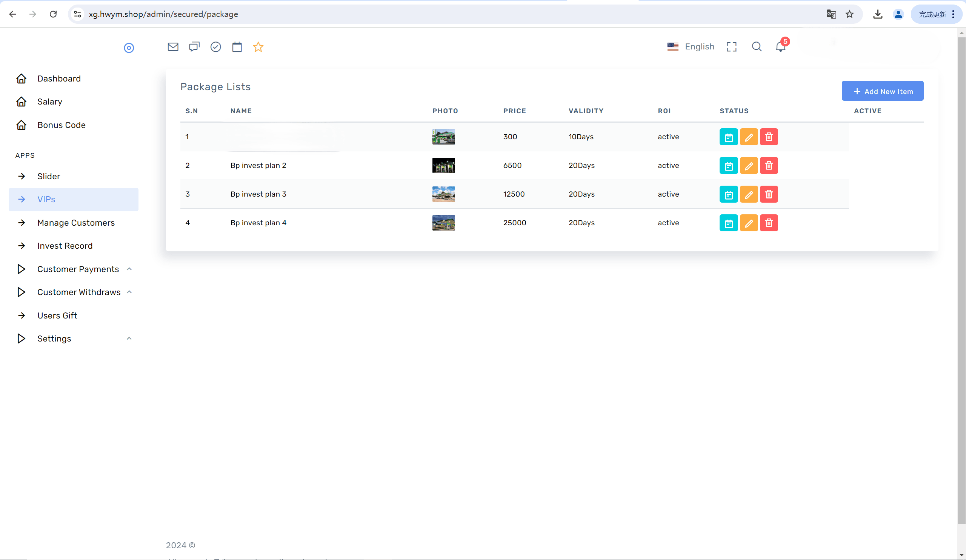Edit Bp invest plan 3 with pencil
Screen dimensions: 966x560
748,194
